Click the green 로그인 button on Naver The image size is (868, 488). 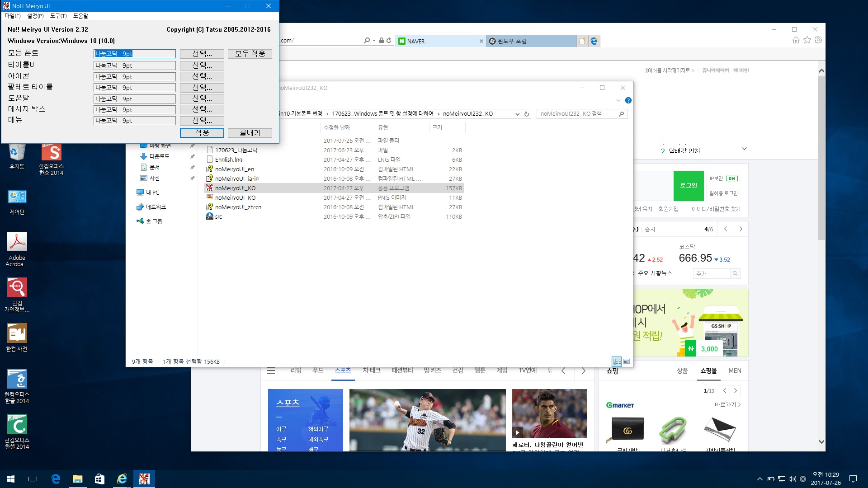pyautogui.click(x=689, y=186)
